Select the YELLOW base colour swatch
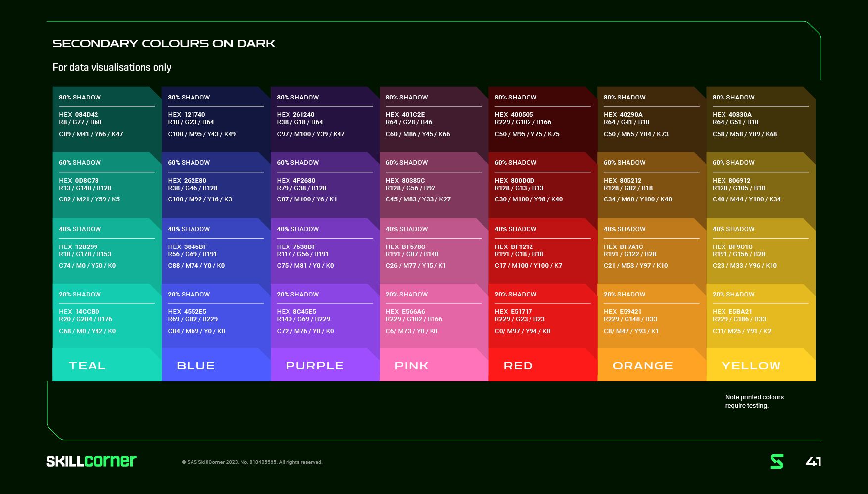Image resolution: width=868 pixels, height=494 pixels. click(761, 365)
